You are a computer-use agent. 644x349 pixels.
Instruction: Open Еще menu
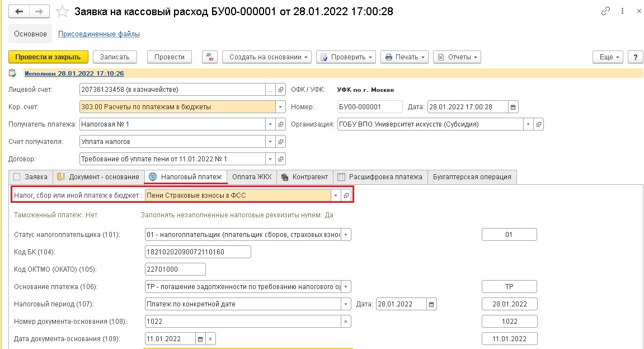(x=608, y=57)
